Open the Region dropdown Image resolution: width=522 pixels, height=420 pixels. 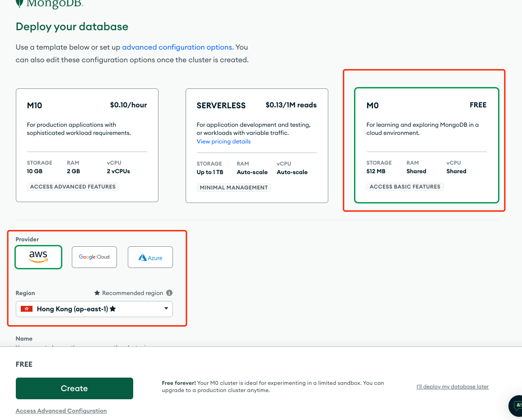pyautogui.click(x=94, y=309)
